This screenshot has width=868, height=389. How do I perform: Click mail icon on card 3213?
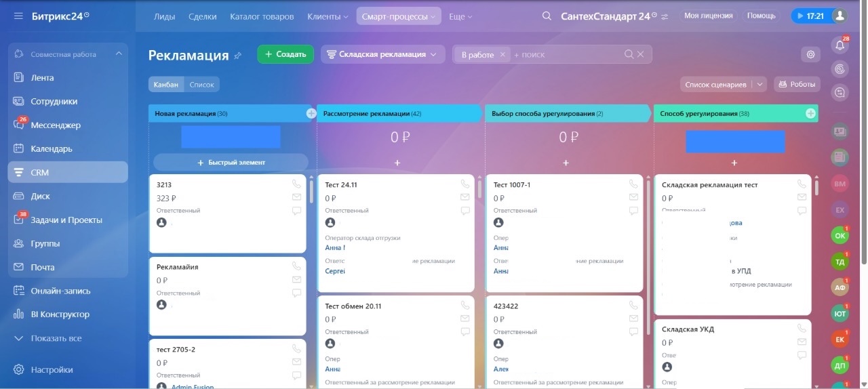296,197
